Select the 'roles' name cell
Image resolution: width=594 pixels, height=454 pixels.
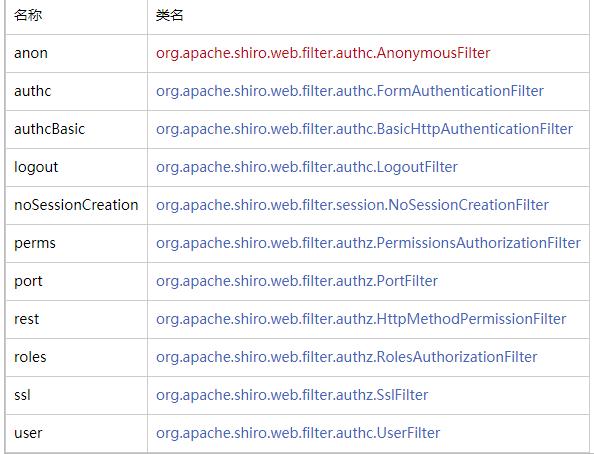77,357
